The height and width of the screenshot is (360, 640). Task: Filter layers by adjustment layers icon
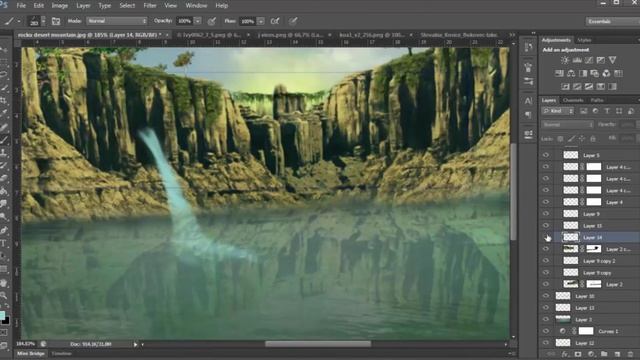[x=595, y=111]
